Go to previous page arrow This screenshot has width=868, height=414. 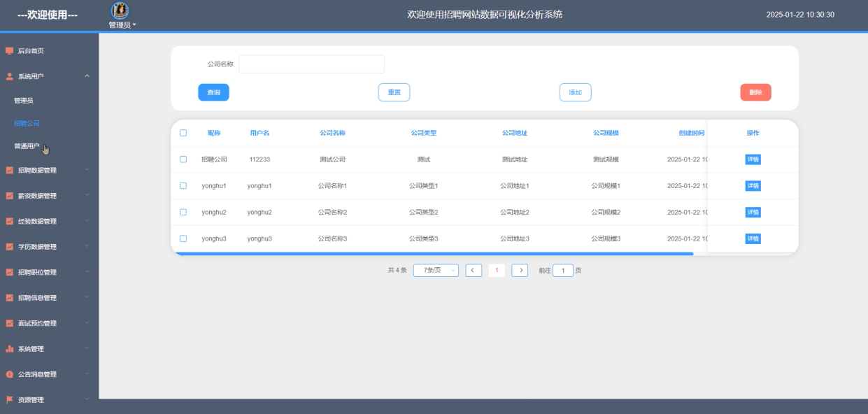(x=474, y=271)
